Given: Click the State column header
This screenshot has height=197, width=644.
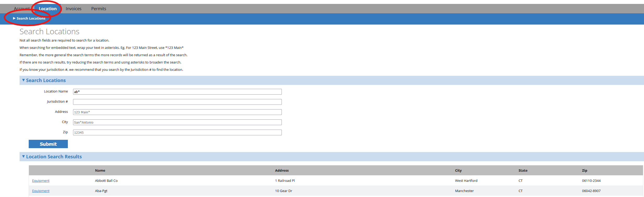Looking at the screenshot, I should point(523,171).
